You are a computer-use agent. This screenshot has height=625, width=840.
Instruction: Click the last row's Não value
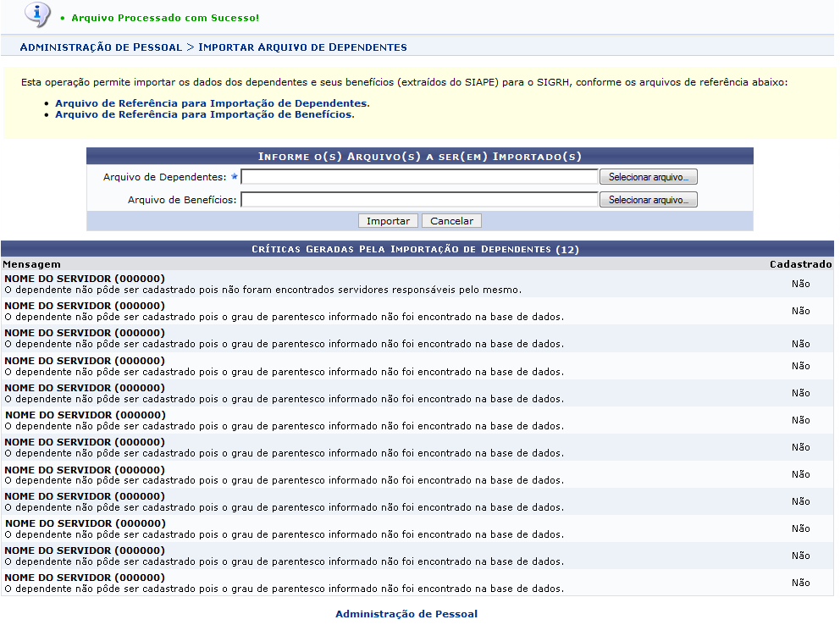[x=800, y=583]
